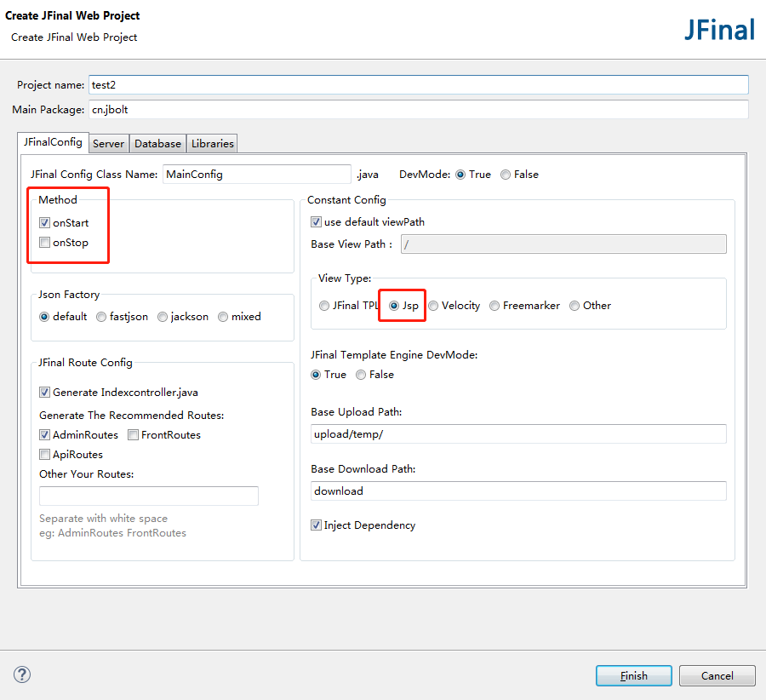766x700 pixels.
Task: Open the Database tab
Action: [157, 143]
